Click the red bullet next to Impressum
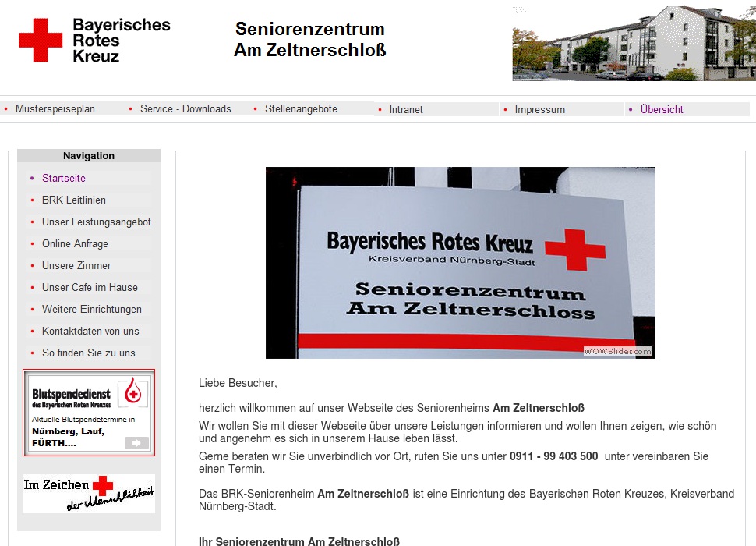This screenshot has height=546, width=756. click(x=505, y=109)
